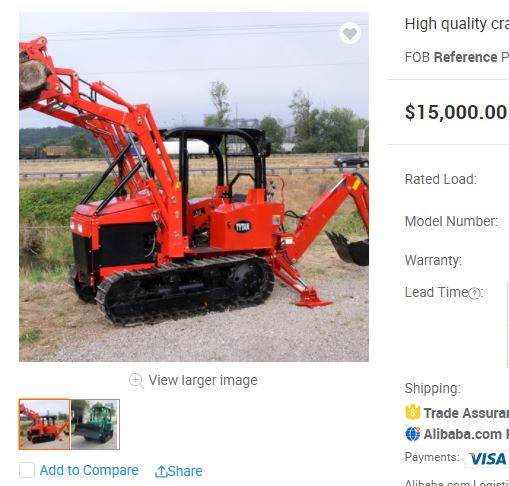Click the Alibaba.com globe icon

(x=413, y=434)
